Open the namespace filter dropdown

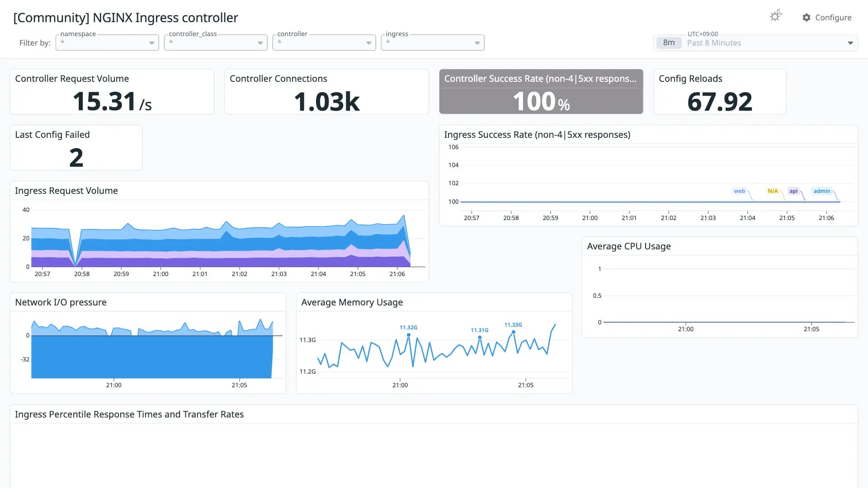[x=107, y=42]
